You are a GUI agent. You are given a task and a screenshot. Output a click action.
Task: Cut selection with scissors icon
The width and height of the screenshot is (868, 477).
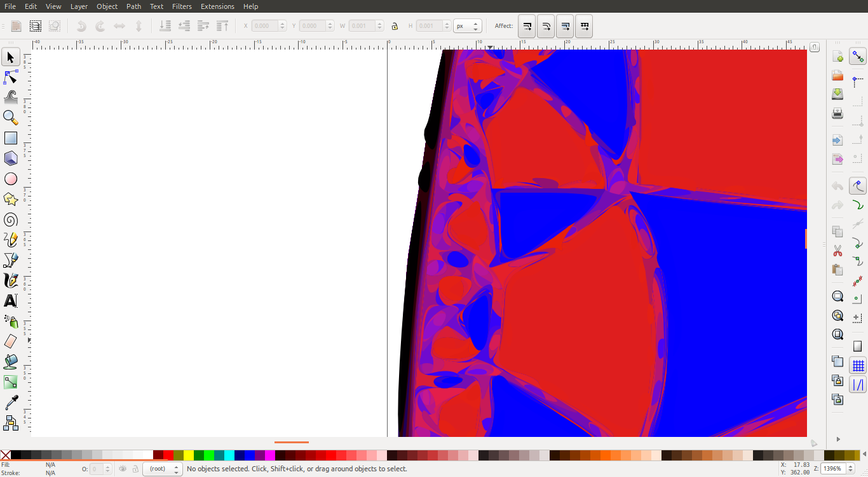(x=837, y=251)
